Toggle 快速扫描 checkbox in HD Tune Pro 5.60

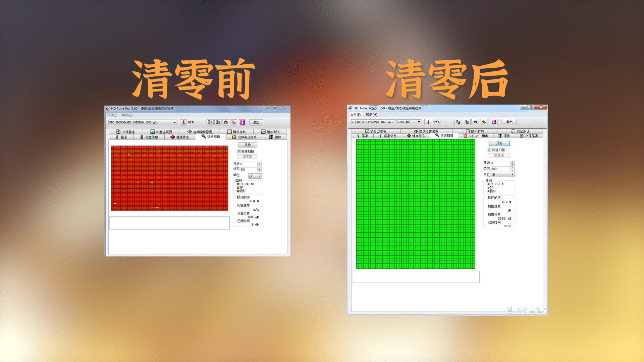point(239,152)
